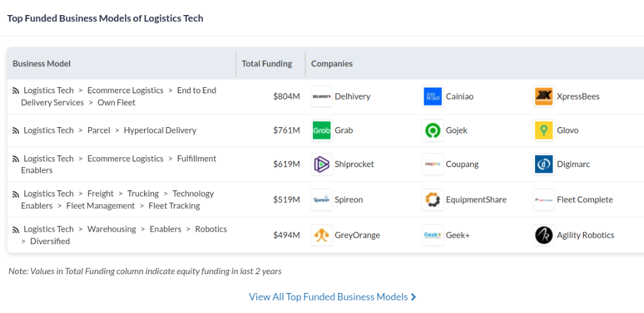Click the feed icon beside Hyperlocal Delivery row
Screen dimensions: 644x313
(16, 131)
